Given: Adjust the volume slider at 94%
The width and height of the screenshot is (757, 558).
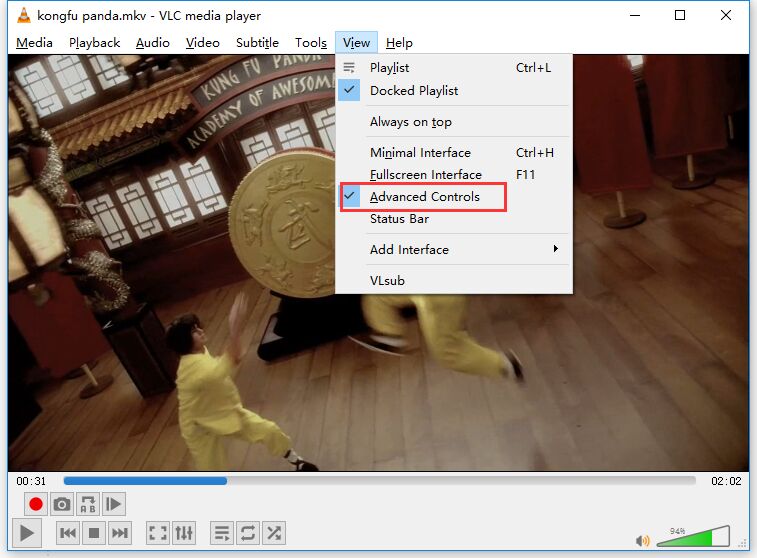Looking at the screenshot, I should pyautogui.click(x=693, y=536).
